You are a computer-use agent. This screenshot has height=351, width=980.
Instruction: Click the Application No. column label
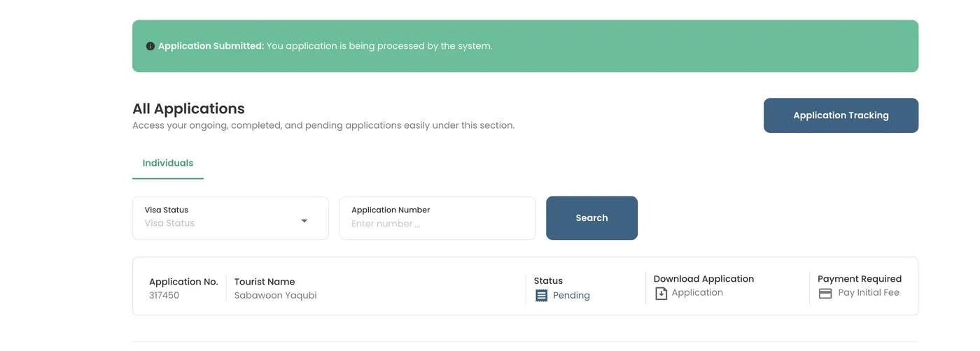(x=183, y=282)
